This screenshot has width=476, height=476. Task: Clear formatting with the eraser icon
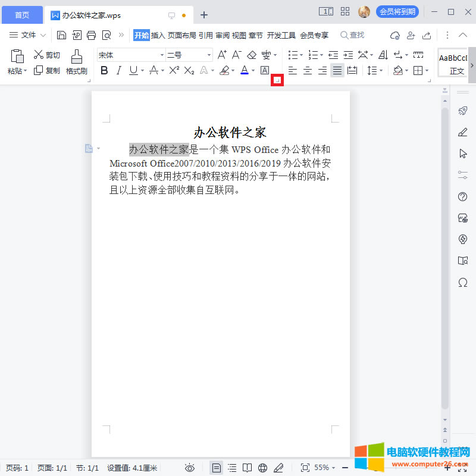251,55
